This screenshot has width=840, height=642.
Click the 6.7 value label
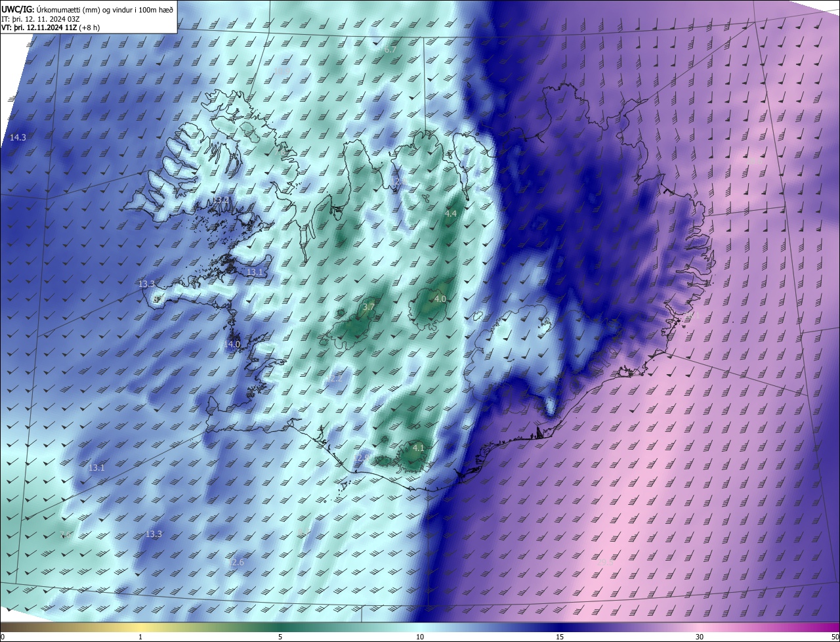[x=391, y=50]
